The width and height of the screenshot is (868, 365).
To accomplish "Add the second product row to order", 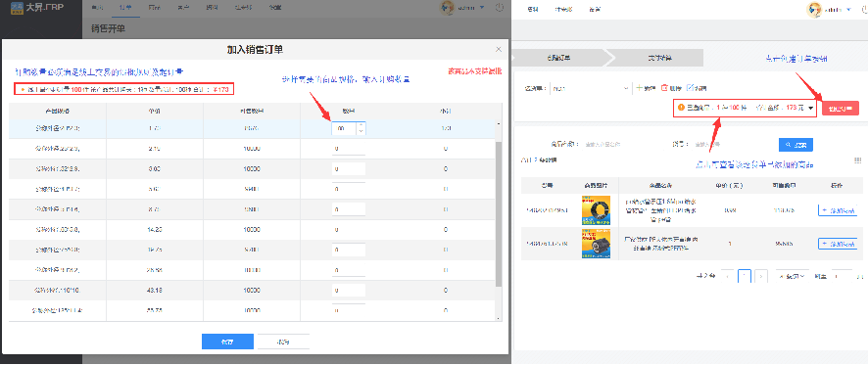I will [x=838, y=244].
